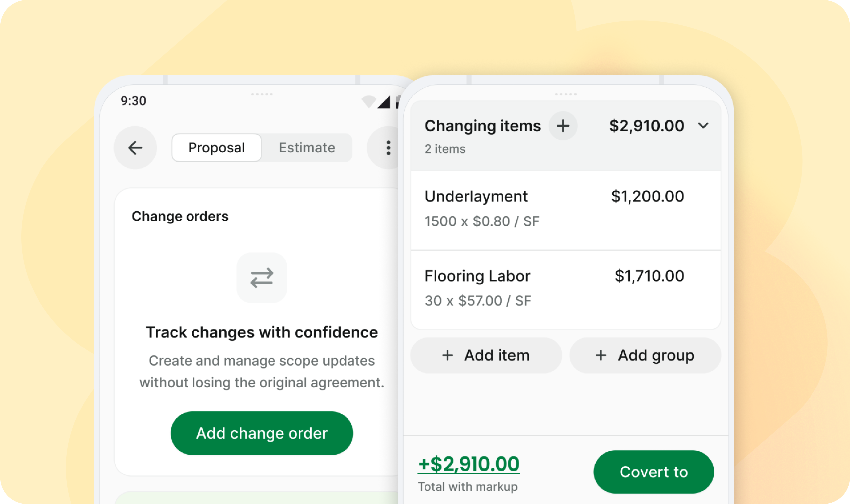Expand the $2,910.00 group total

point(646,126)
